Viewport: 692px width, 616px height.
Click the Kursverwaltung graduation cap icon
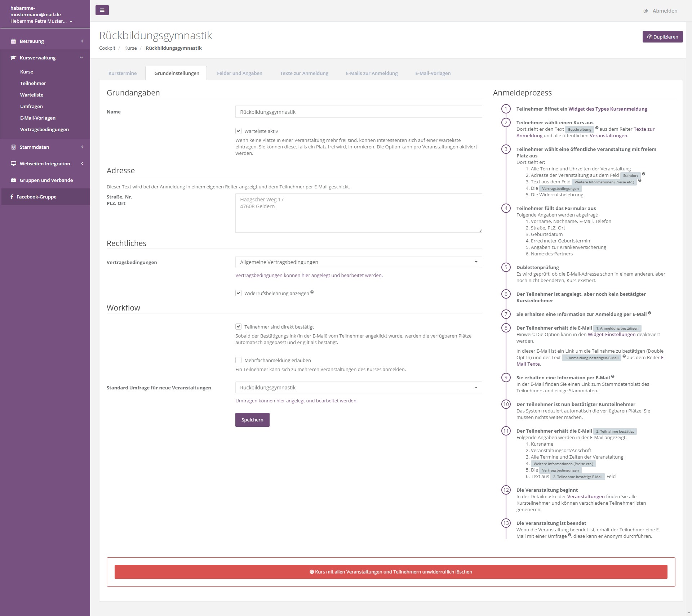pos(13,58)
